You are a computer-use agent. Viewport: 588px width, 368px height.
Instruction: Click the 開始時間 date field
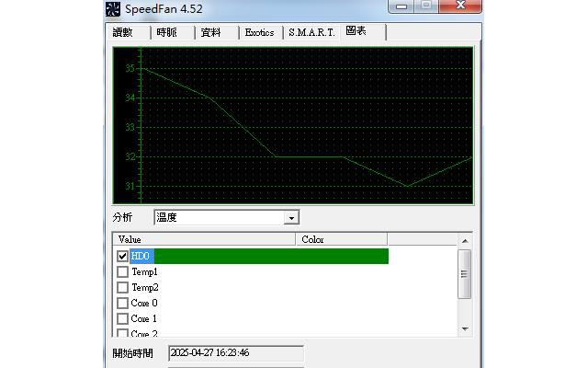[236, 353]
